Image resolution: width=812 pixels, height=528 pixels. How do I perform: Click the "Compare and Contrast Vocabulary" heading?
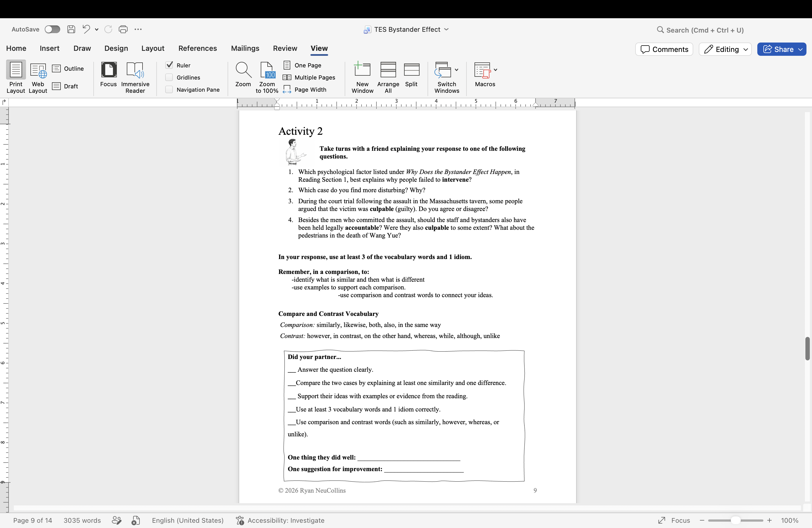[x=328, y=314]
